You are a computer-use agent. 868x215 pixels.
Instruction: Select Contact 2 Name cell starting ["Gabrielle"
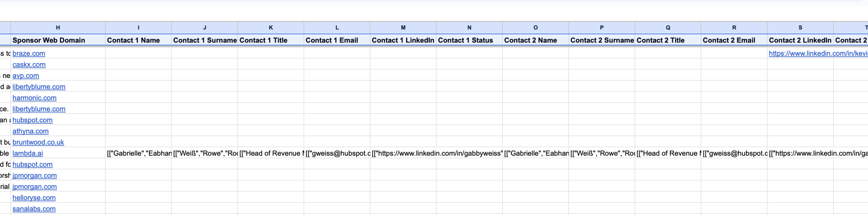coord(536,153)
